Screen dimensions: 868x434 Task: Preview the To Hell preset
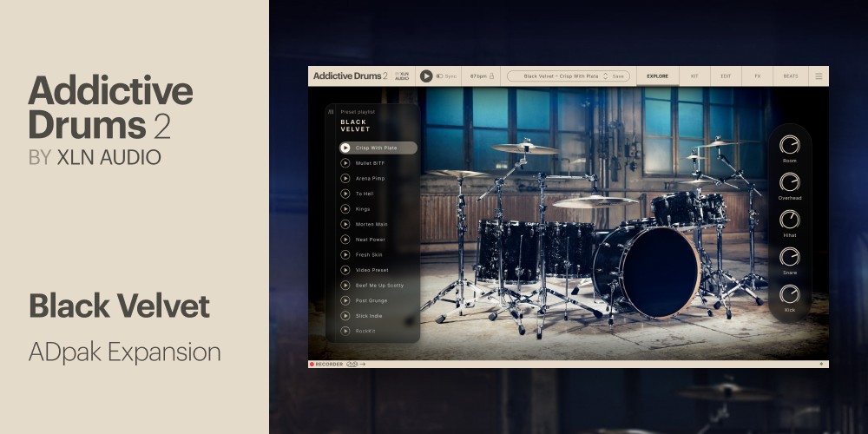click(345, 194)
